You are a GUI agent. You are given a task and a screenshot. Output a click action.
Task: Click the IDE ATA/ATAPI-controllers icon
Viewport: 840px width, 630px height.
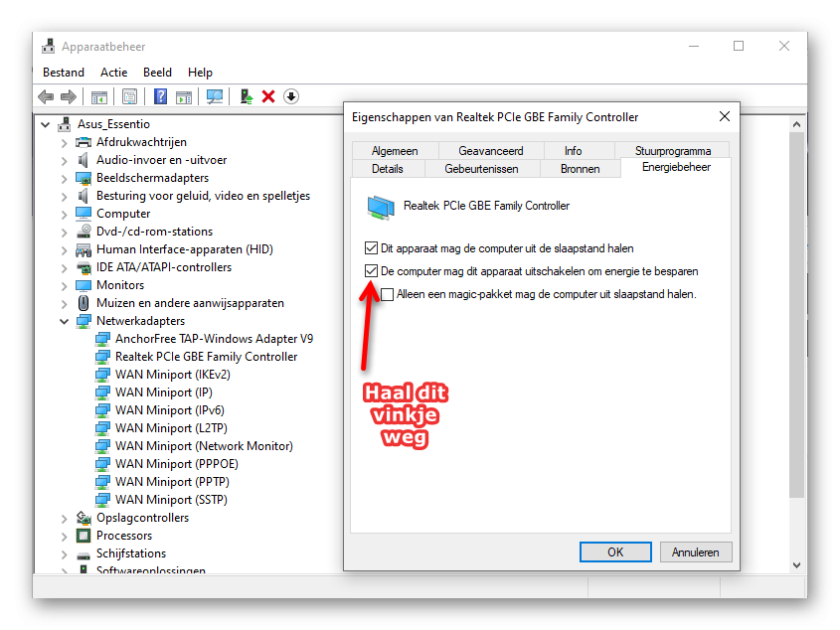point(84,267)
